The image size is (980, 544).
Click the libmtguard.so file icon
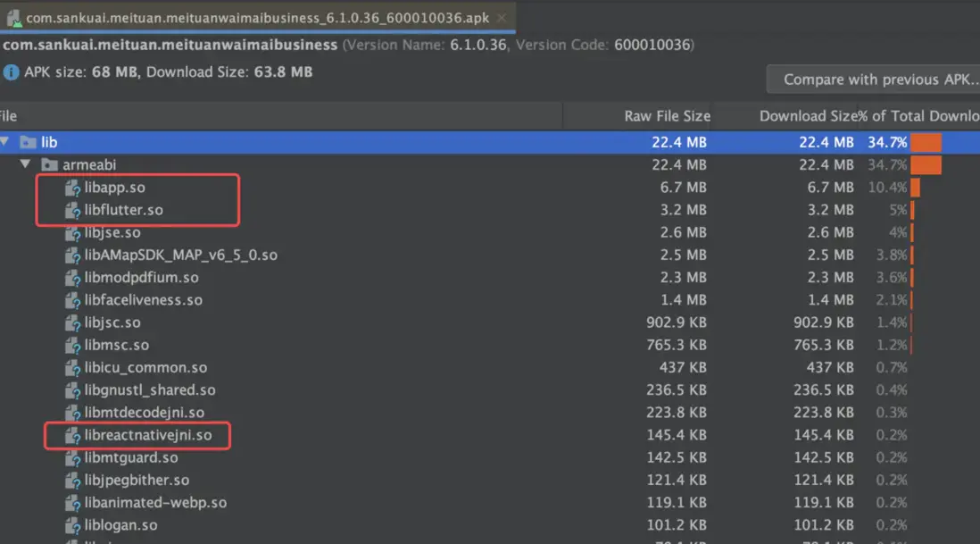72,457
